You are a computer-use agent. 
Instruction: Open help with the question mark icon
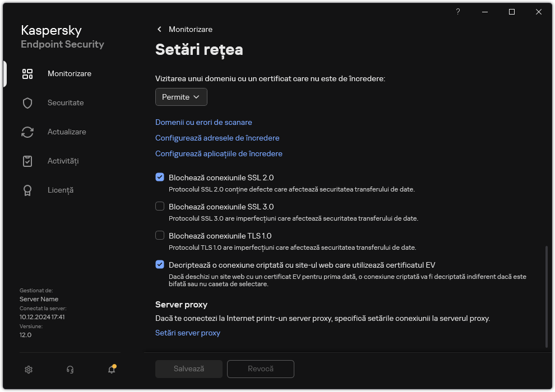pyautogui.click(x=458, y=12)
